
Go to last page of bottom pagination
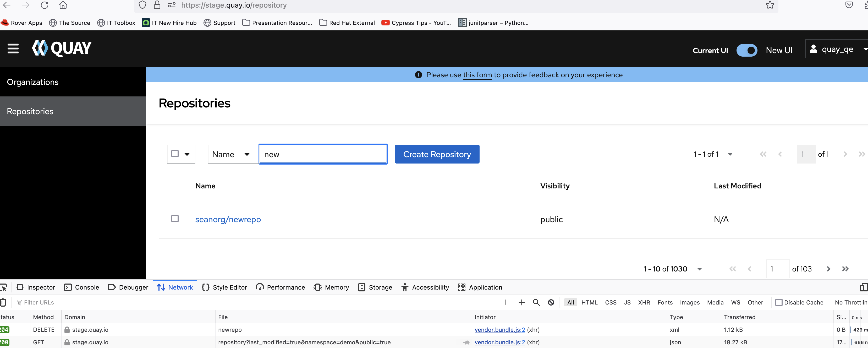coord(845,269)
